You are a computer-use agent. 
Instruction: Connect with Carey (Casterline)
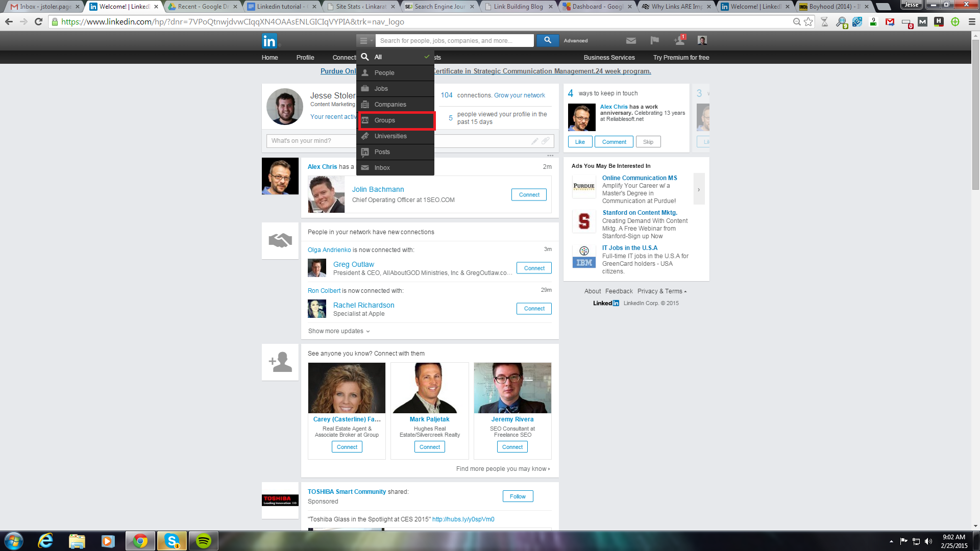click(347, 447)
